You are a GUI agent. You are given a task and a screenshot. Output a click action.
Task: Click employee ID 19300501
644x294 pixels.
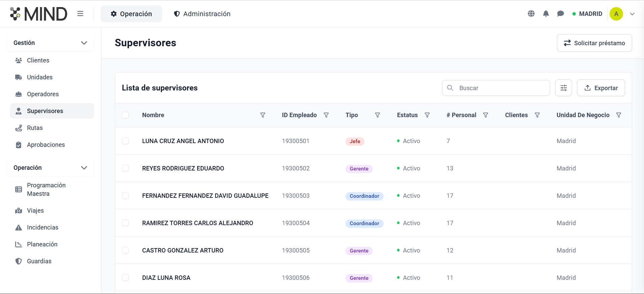pyautogui.click(x=296, y=141)
